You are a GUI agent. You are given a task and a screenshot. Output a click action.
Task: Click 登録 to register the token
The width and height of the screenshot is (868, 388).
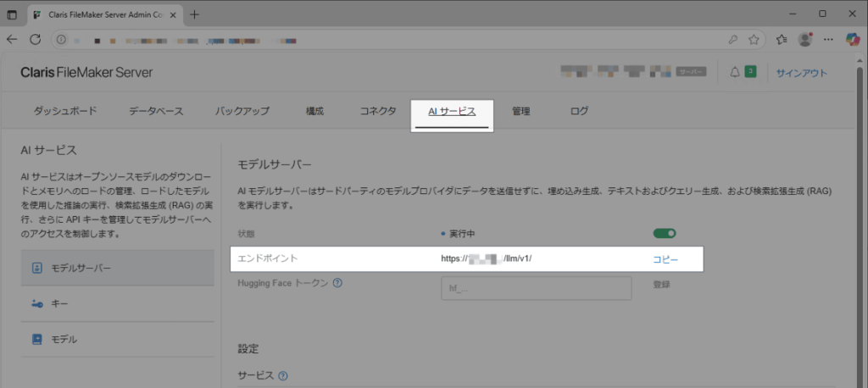click(x=661, y=285)
